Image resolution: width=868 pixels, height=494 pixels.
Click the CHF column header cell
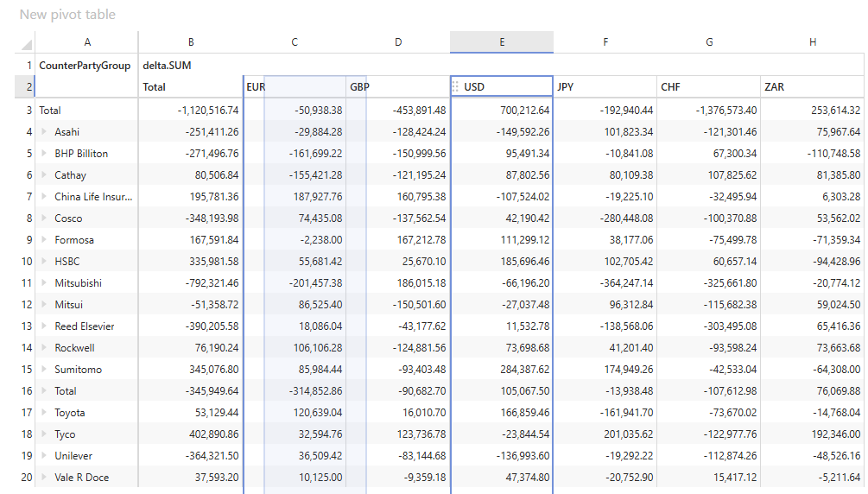708,87
